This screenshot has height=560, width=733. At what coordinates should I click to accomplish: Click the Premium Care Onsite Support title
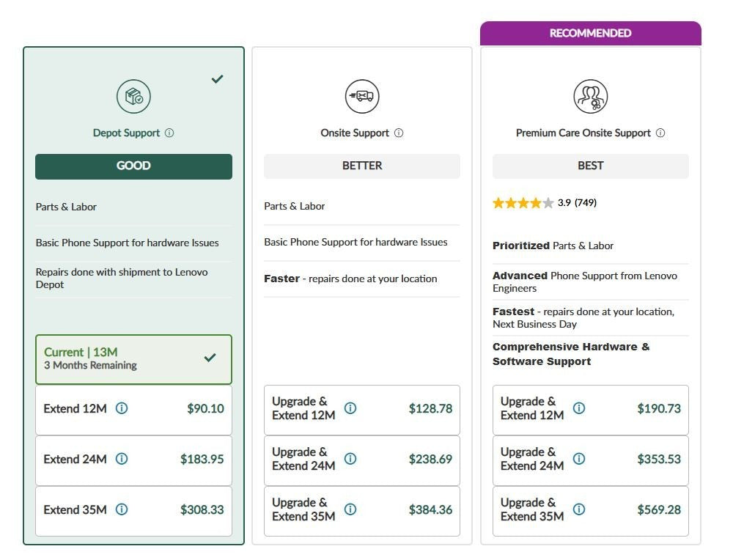point(583,133)
